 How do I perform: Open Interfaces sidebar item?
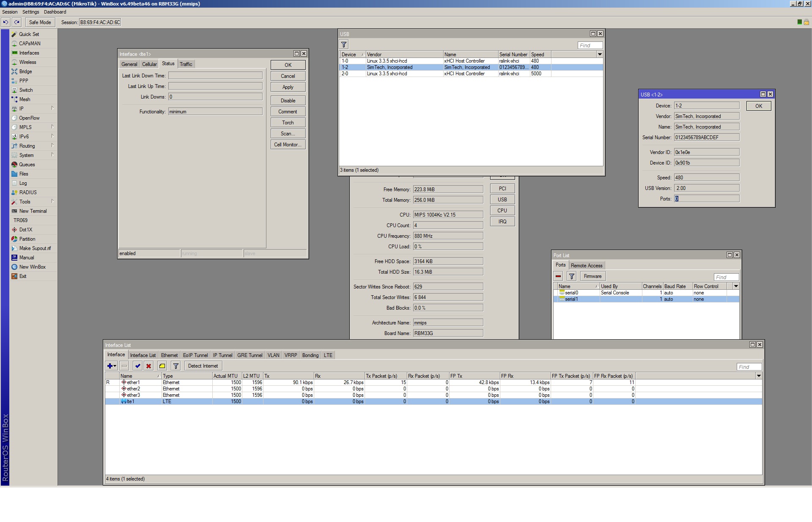[x=29, y=53]
